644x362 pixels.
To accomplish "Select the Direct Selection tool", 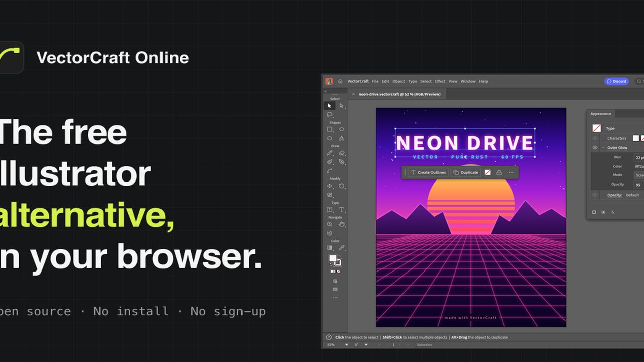I will [341, 106].
